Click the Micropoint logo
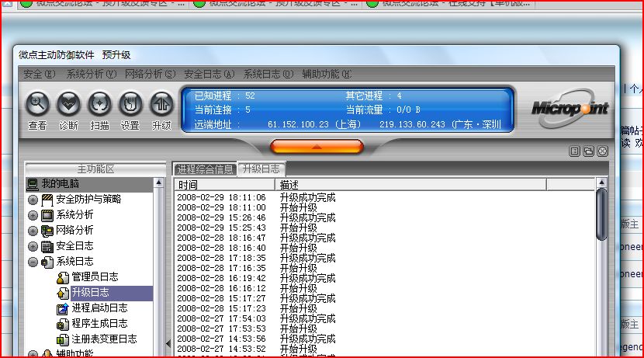The height and width of the screenshot is (358, 644). click(x=570, y=108)
